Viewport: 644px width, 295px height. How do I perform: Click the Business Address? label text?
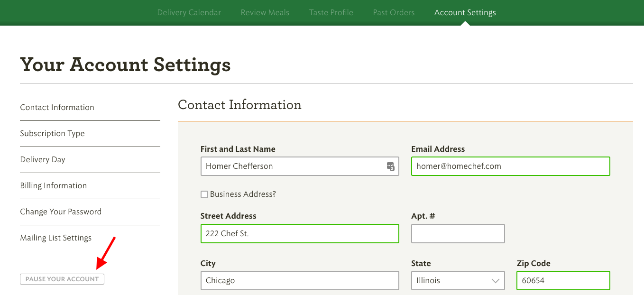pos(243,194)
